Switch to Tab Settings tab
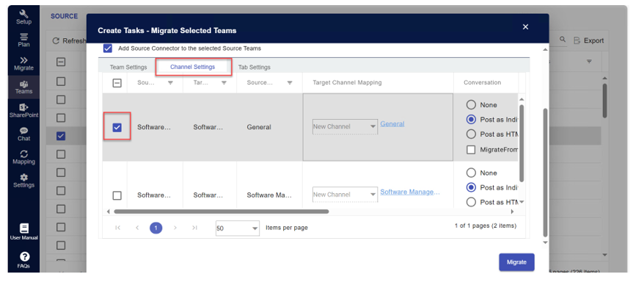Viewport: 644px width, 299px height. point(255,67)
